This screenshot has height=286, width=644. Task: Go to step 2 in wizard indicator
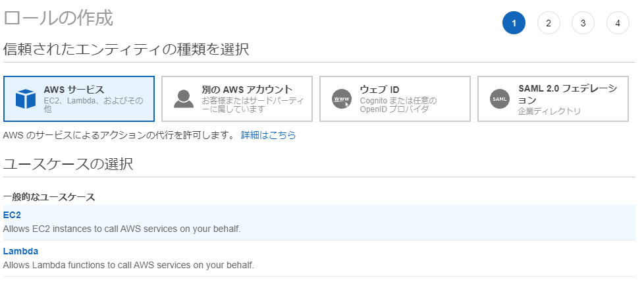(x=549, y=23)
